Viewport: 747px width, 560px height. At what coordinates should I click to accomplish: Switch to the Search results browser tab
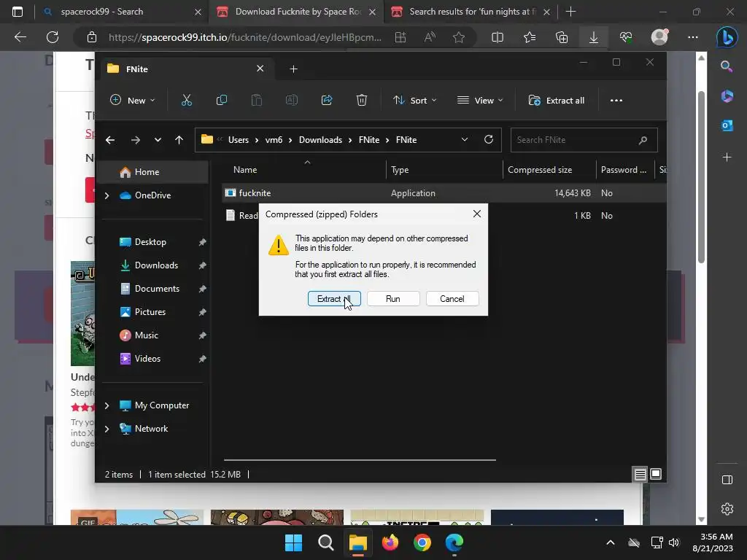pyautogui.click(x=470, y=12)
